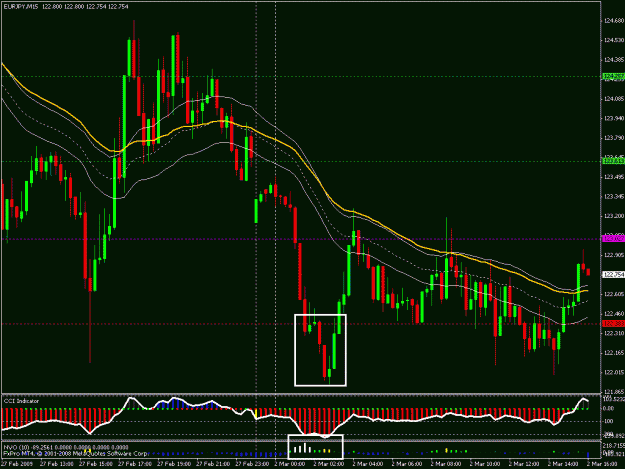
Task: Click the 27 Feb 21:00 time label
Action: (212, 464)
